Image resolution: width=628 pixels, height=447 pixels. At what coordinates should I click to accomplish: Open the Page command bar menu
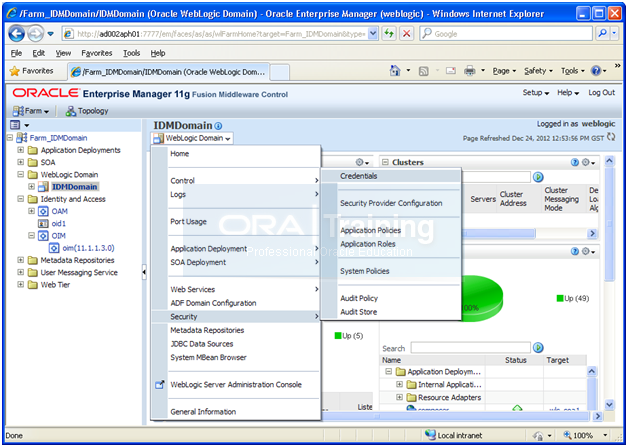click(x=504, y=71)
